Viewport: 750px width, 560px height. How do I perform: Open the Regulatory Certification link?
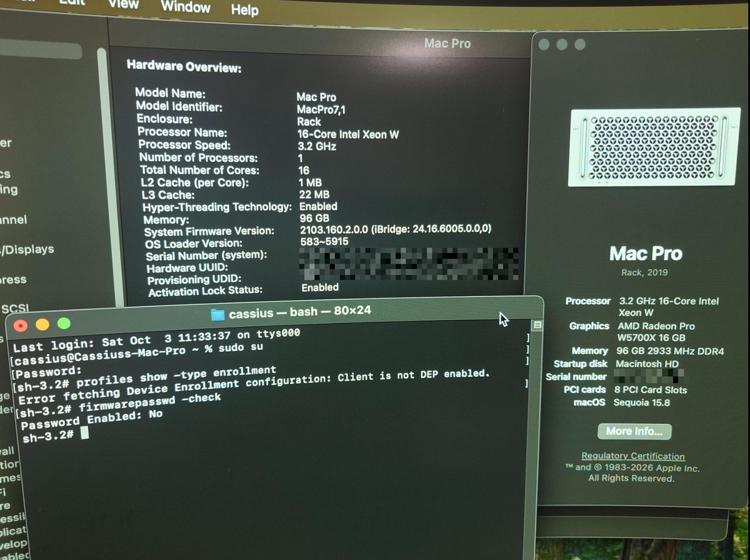633,456
